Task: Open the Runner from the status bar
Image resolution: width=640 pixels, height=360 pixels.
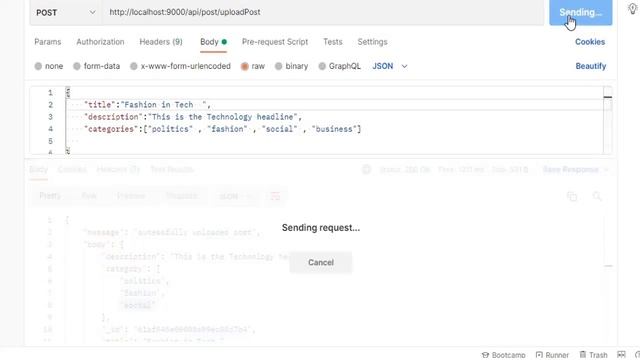Action: (x=552, y=355)
